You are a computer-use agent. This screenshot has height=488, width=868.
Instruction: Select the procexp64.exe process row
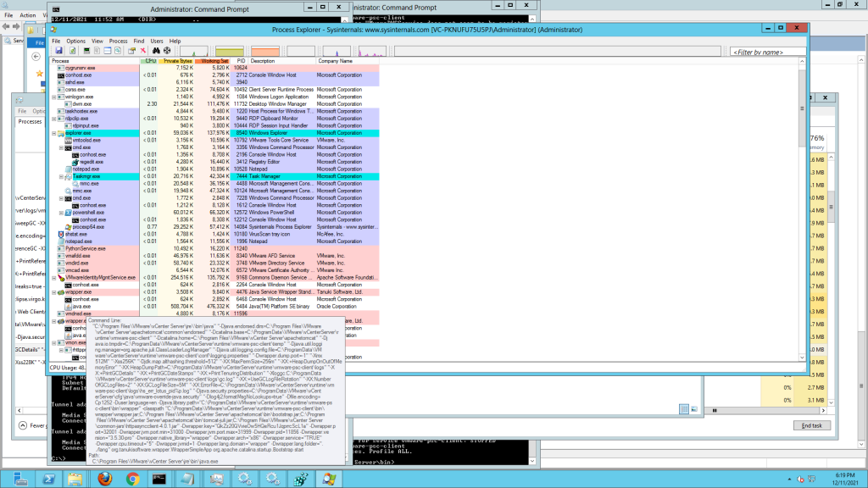coord(214,227)
